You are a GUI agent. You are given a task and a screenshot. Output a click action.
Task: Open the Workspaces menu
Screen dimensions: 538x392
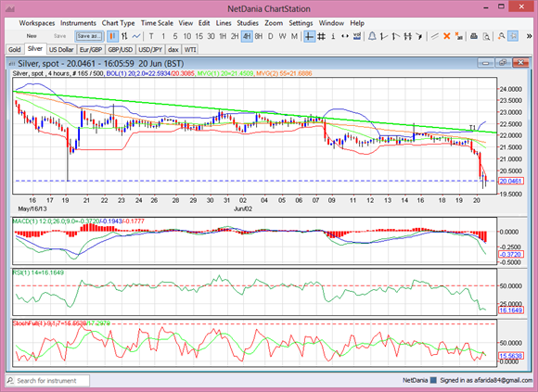tap(37, 23)
